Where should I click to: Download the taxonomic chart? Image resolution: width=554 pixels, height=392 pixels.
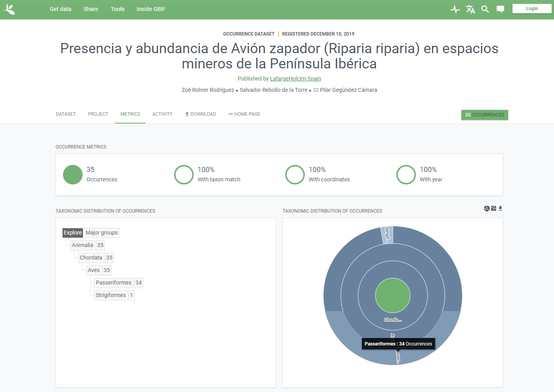point(500,208)
